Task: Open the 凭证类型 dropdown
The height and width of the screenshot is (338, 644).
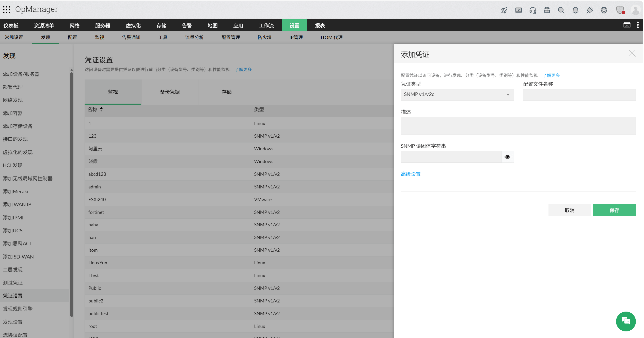Action: pos(457,95)
